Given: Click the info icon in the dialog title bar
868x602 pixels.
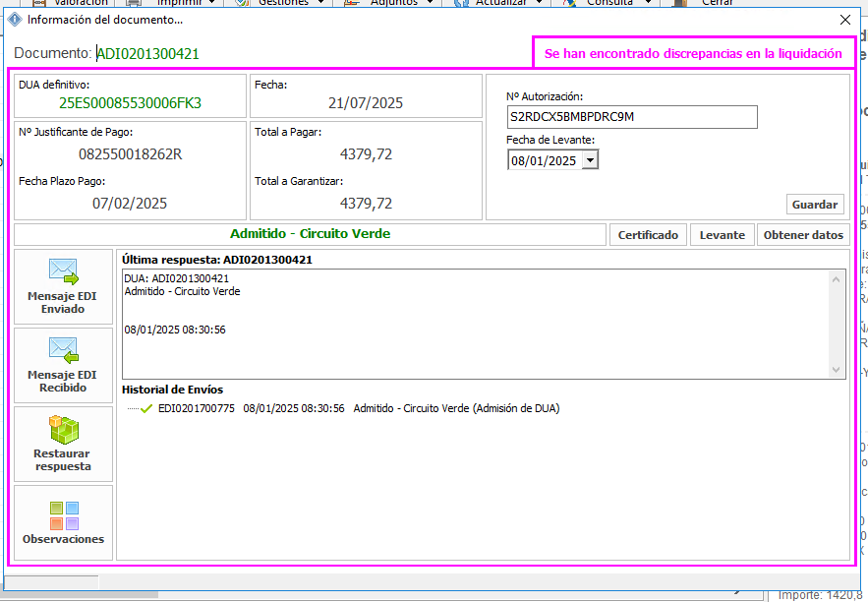Looking at the screenshot, I should (x=15, y=20).
